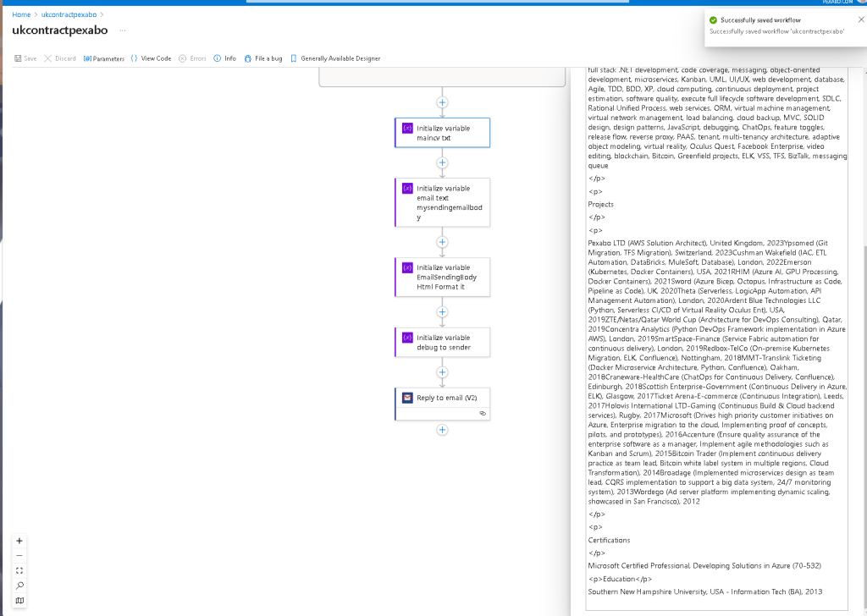Click variable icon on EmailSendingBody Html card
867x616 pixels.
pyautogui.click(x=407, y=267)
